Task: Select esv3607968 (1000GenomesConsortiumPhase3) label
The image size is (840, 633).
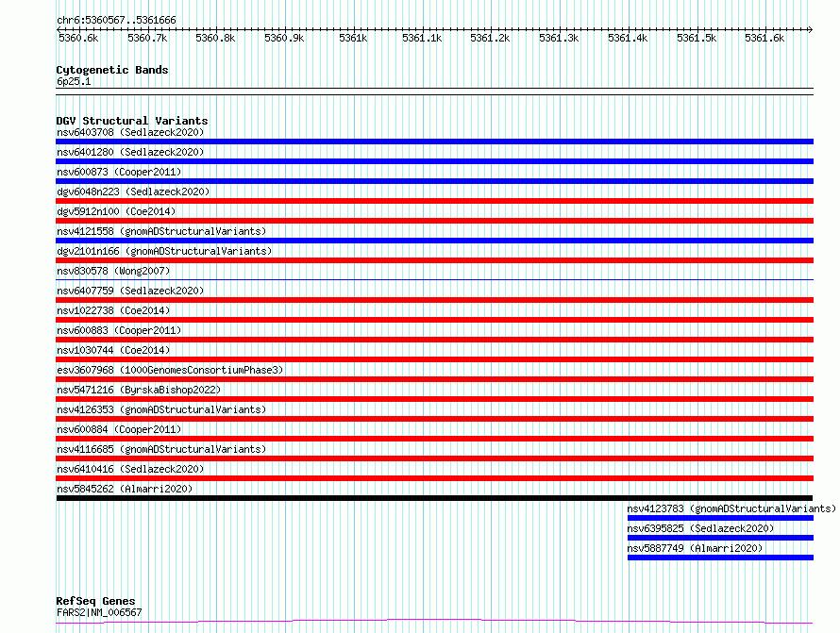Action: [170, 370]
